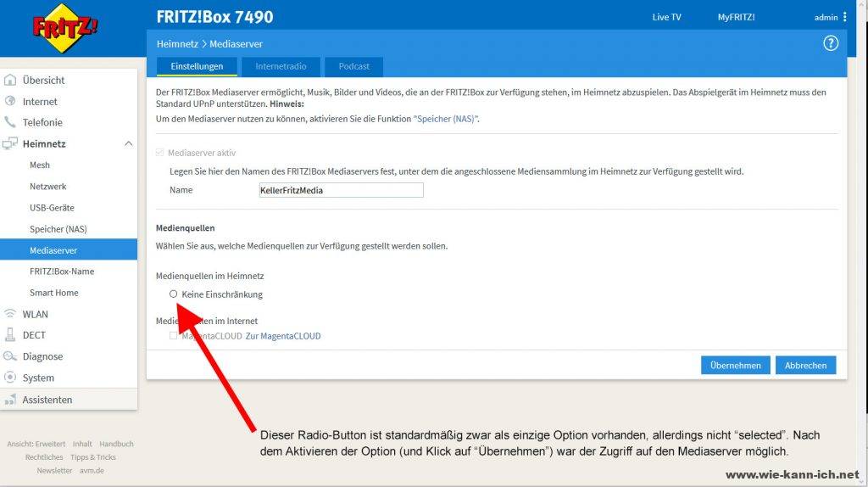Click the Abbrechen button

click(x=805, y=366)
